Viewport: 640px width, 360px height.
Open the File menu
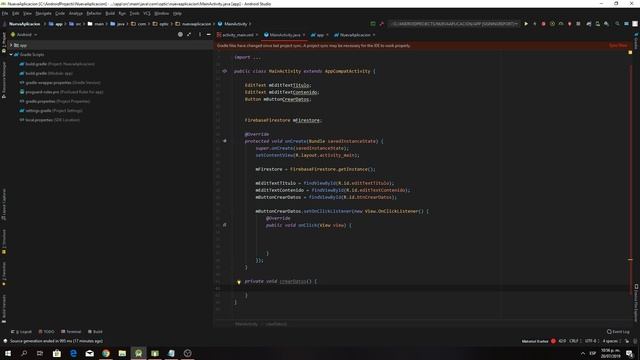(x=5, y=13)
